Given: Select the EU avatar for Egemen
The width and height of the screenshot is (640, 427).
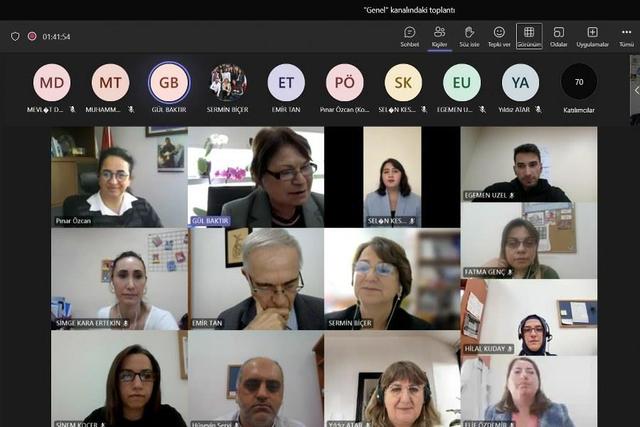Looking at the screenshot, I should (461, 82).
